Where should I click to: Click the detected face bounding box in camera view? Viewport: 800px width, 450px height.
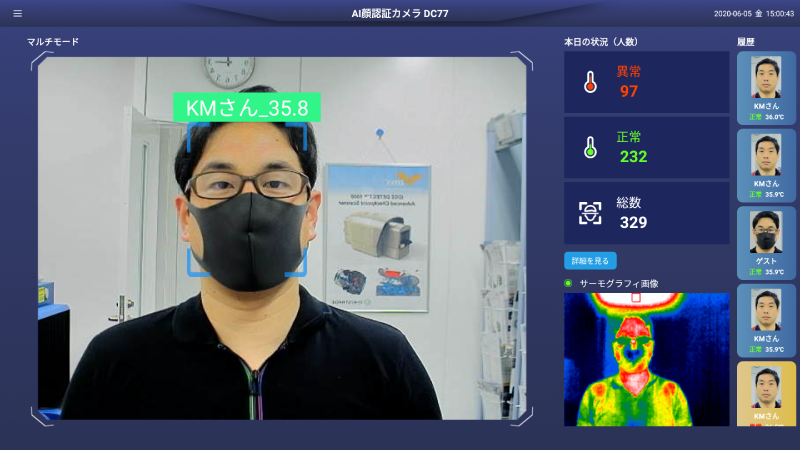pyautogui.click(x=247, y=200)
